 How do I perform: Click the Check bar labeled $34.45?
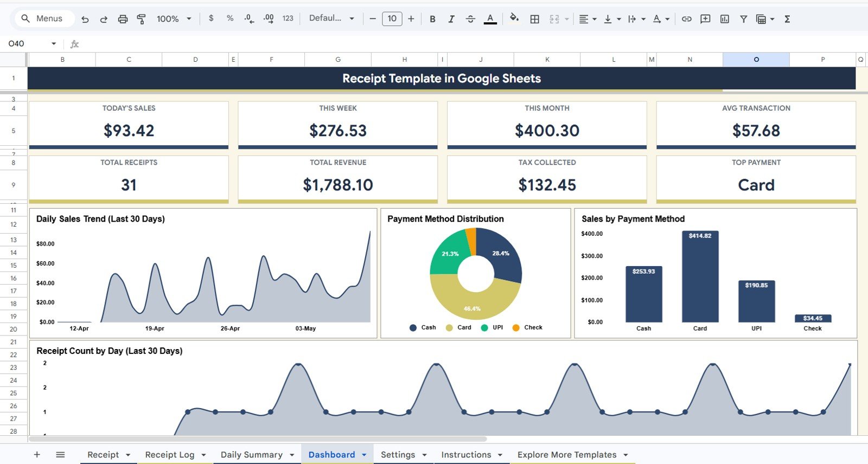pyautogui.click(x=813, y=318)
